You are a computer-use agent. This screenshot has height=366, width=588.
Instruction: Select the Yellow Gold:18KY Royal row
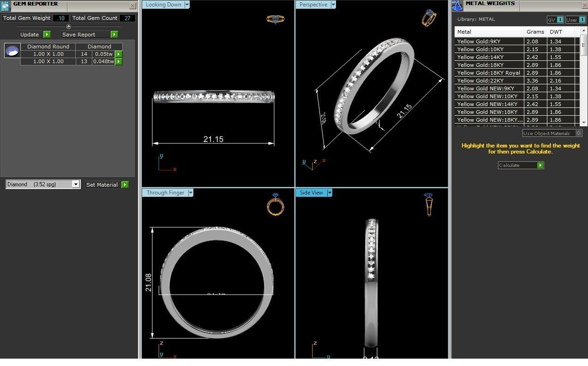[x=517, y=73]
